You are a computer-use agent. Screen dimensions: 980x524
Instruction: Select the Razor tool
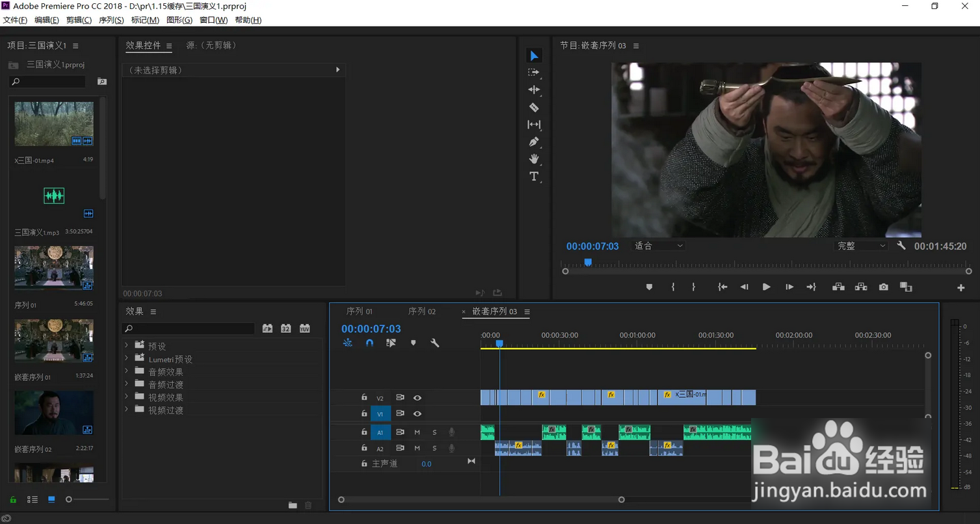tap(534, 107)
